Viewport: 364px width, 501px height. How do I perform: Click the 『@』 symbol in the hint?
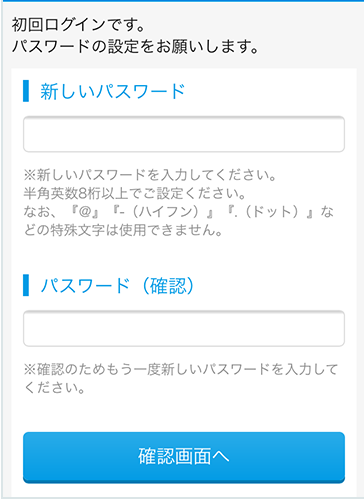pyautogui.click(x=86, y=211)
